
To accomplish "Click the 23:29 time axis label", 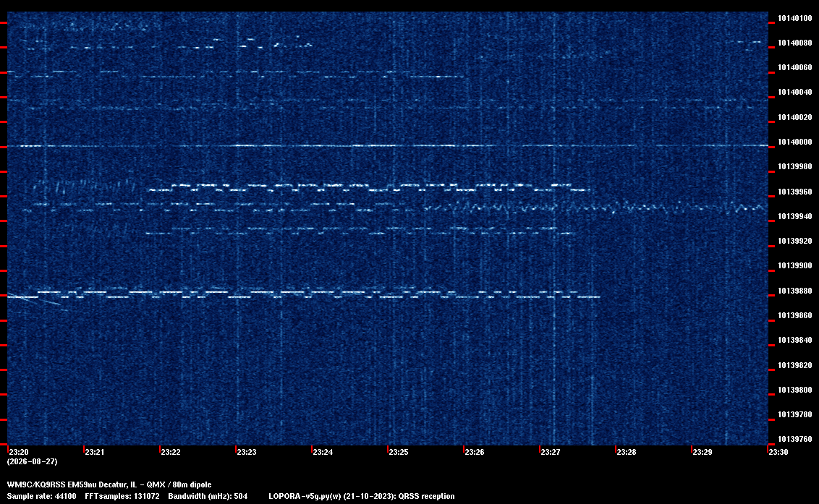I will [x=702, y=452].
